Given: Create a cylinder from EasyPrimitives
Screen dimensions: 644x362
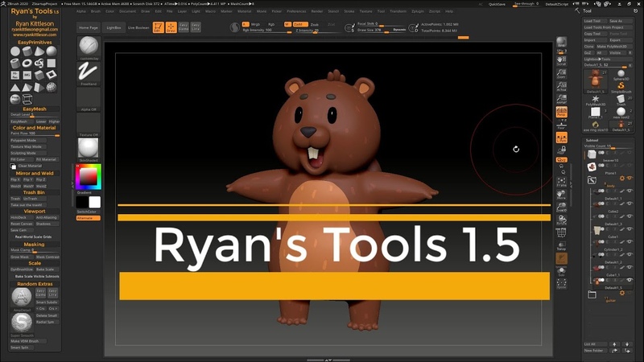Looking at the screenshot, I should (x=27, y=51).
